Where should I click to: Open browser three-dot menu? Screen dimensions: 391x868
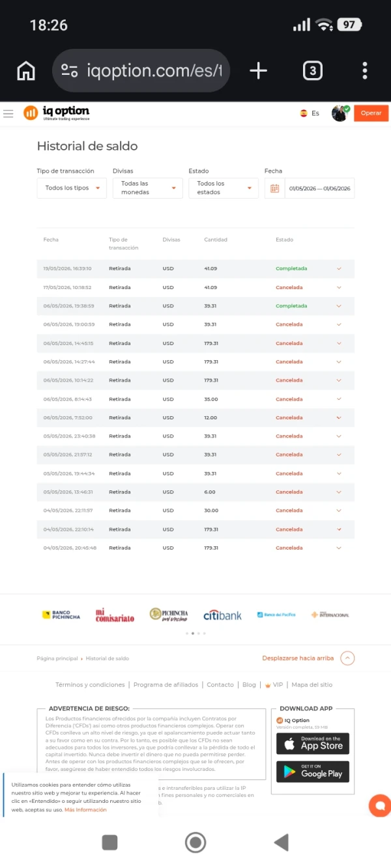(365, 70)
